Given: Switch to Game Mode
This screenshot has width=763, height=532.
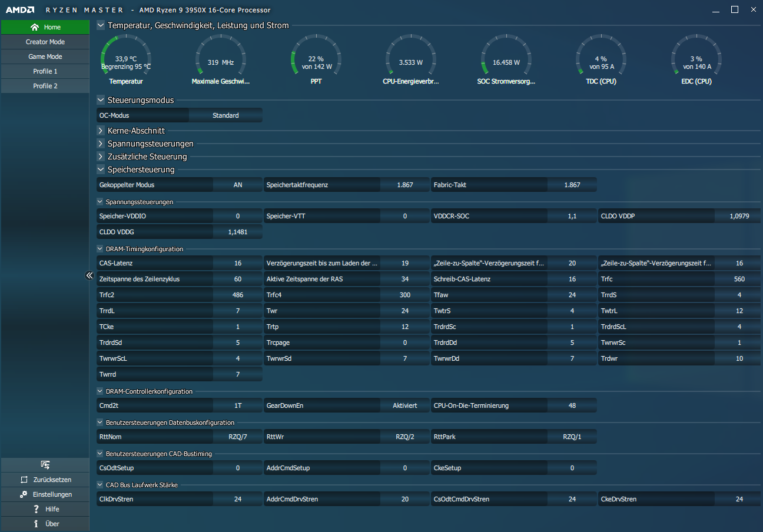Looking at the screenshot, I should coord(45,56).
